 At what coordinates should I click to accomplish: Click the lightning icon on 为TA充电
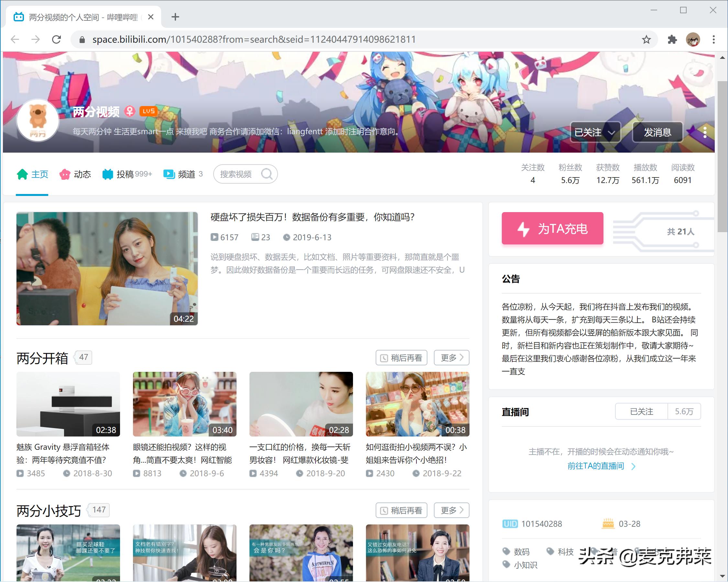524,229
